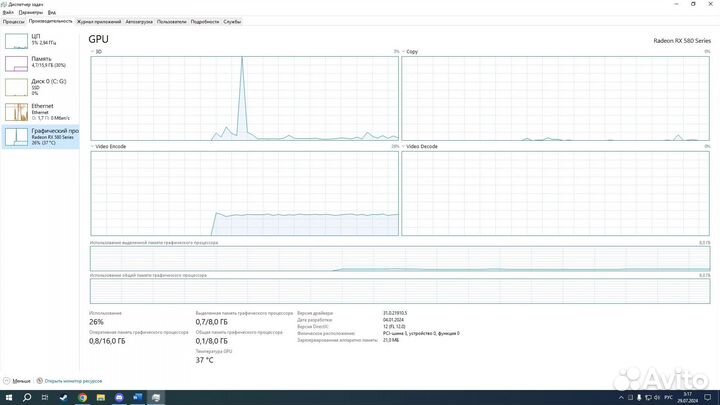This screenshot has width=720, height=405.
Task: Open the resource monitor link
Action: [72, 381]
